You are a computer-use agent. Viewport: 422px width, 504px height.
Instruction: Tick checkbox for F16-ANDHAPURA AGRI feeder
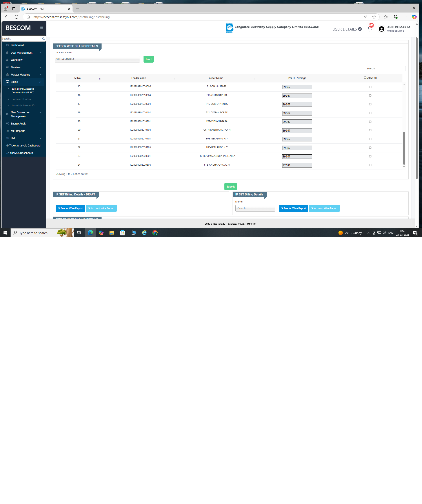tap(370, 165)
